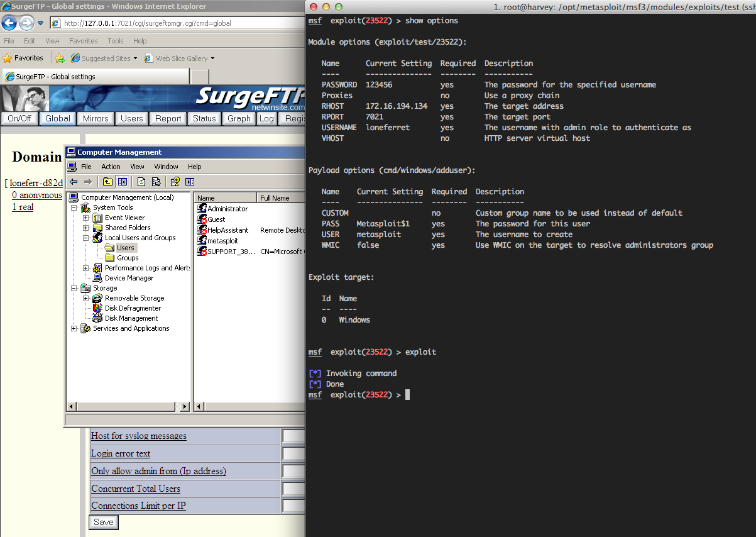Click the Refresh icon in Computer Management

pyautogui.click(x=141, y=182)
